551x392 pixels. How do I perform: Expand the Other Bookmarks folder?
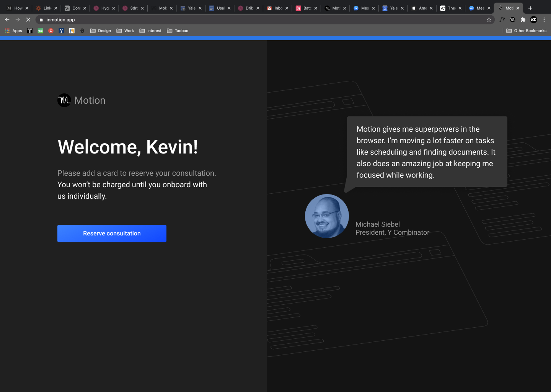tap(527, 31)
